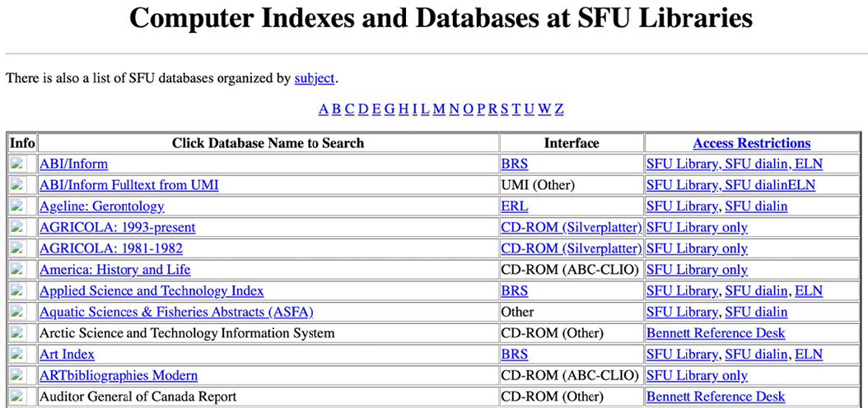This screenshot has height=408, width=868.
Task: Open the Art Index database link
Action: pyautogui.click(x=67, y=354)
